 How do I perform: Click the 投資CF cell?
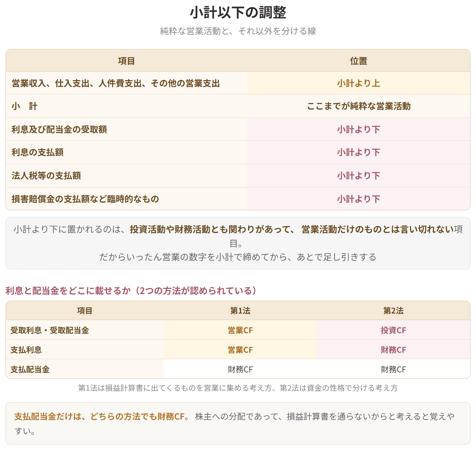click(x=393, y=330)
